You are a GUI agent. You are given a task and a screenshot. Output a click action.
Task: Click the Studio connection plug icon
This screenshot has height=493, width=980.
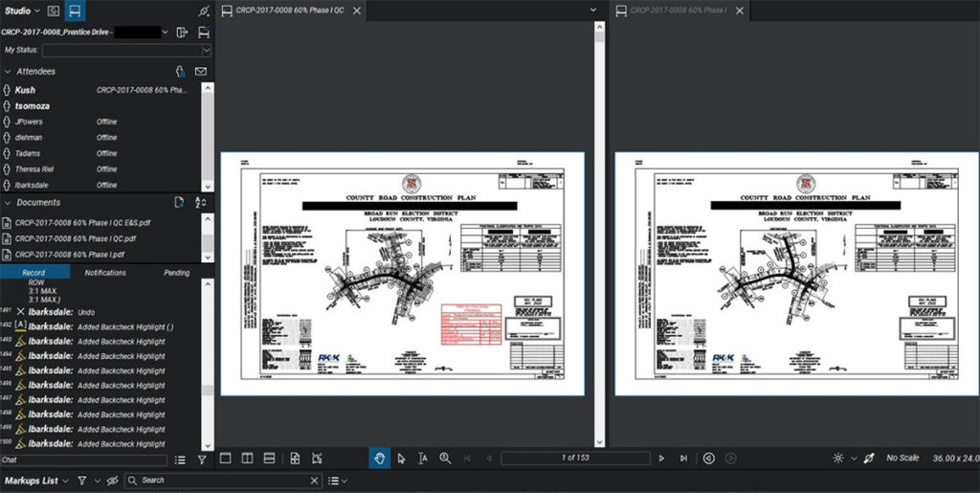point(204,11)
